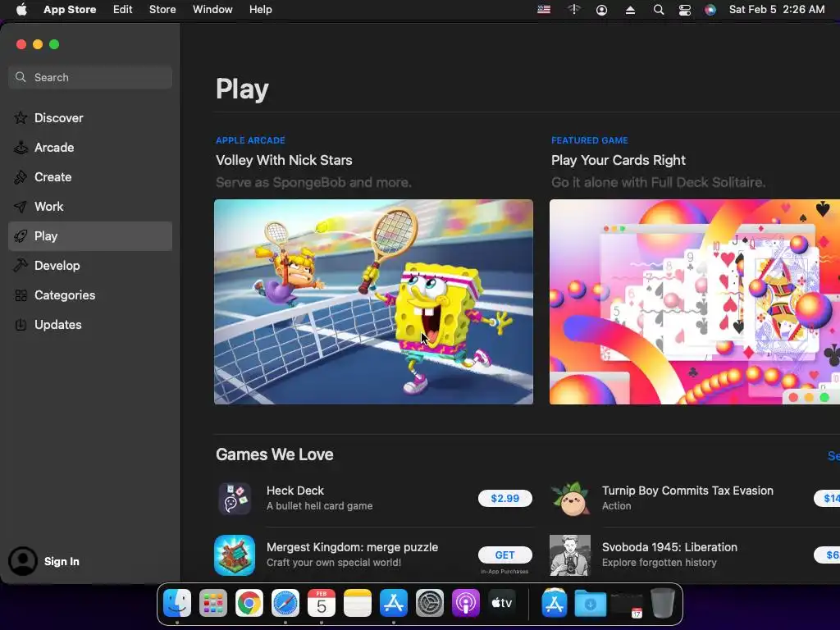Click the Svoboda 1945: Liberation title
This screenshot has height=630, width=840.
click(x=669, y=547)
